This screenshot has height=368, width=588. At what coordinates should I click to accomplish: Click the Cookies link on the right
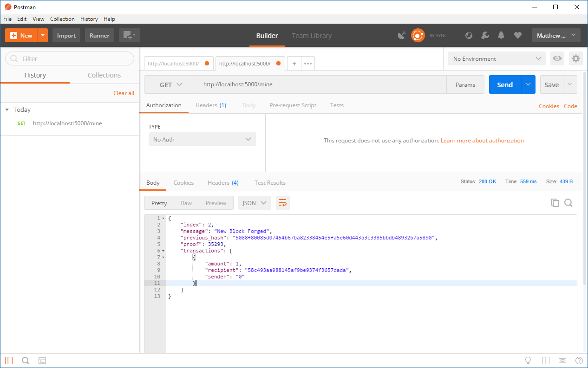click(549, 106)
